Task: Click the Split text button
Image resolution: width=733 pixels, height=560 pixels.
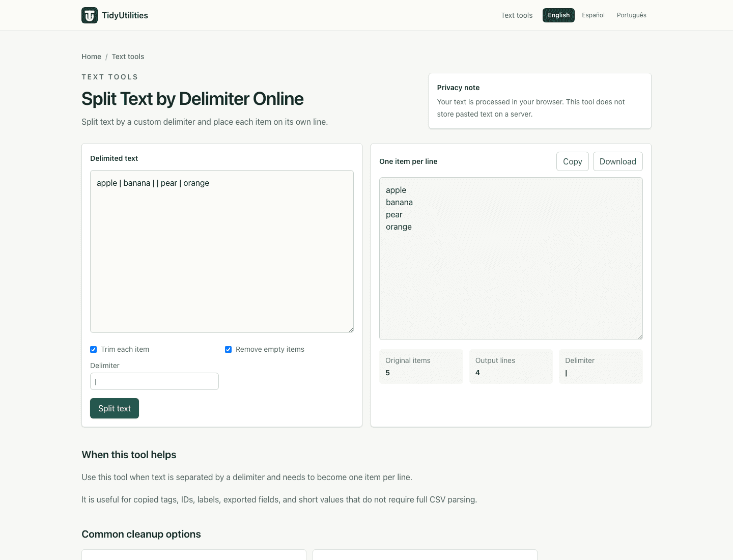Action: pyautogui.click(x=115, y=408)
